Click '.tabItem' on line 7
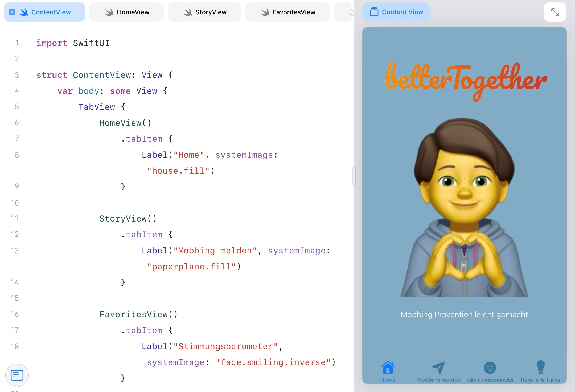This screenshot has width=575, height=392. [x=142, y=139]
